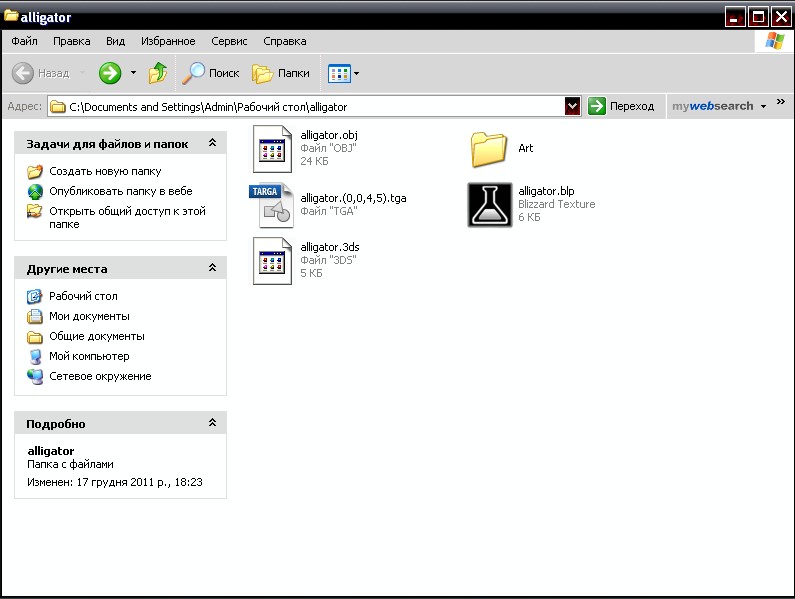The height and width of the screenshot is (599, 795).
Task: Click the alligator.blp file name
Action: click(x=546, y=191)
